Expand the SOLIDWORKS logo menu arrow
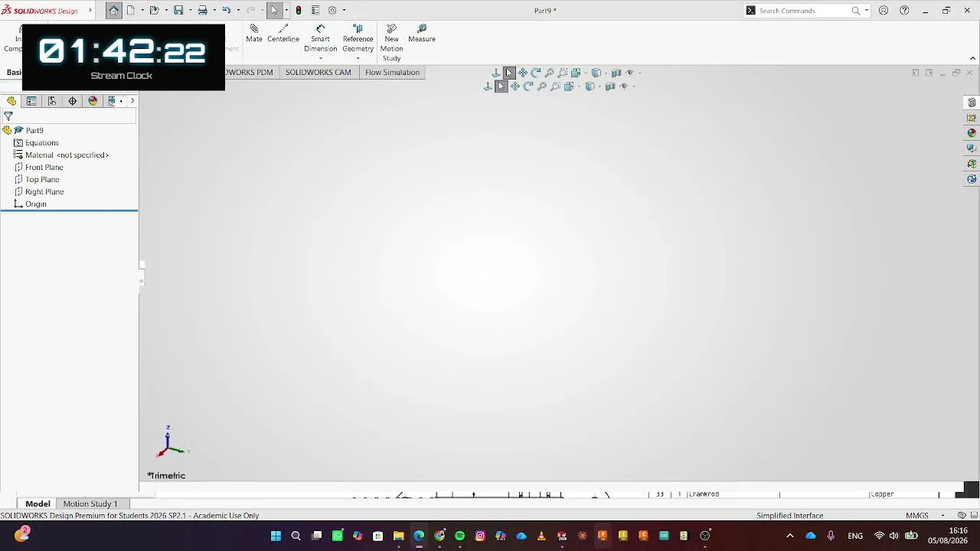This screenshot has height=551, width=980. tap(90, 11)
